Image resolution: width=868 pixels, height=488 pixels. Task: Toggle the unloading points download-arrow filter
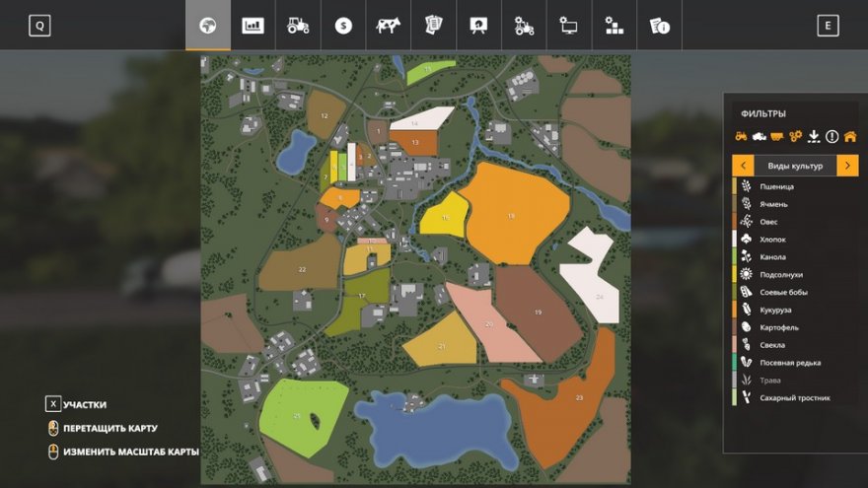pos(814,136)
